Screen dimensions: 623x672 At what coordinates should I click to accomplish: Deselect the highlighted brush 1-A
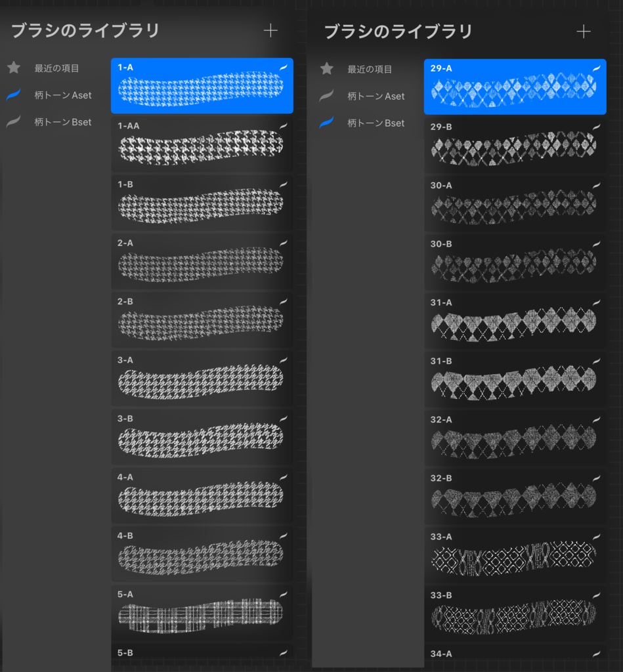[x=200, y=85]
